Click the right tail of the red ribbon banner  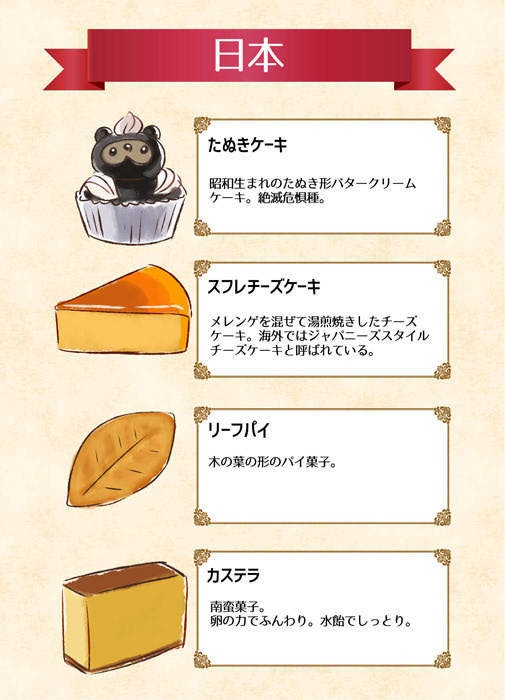(x=426, y=70)
